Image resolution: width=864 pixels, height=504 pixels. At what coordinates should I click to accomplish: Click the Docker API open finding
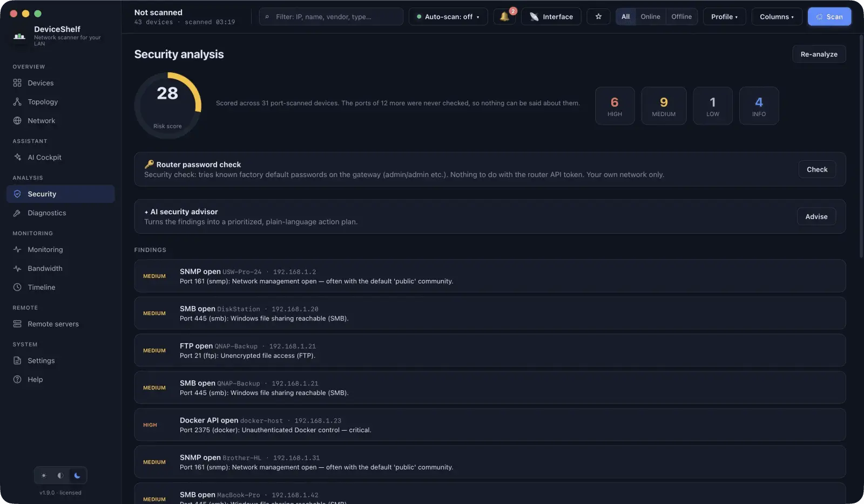pos(490,425)
